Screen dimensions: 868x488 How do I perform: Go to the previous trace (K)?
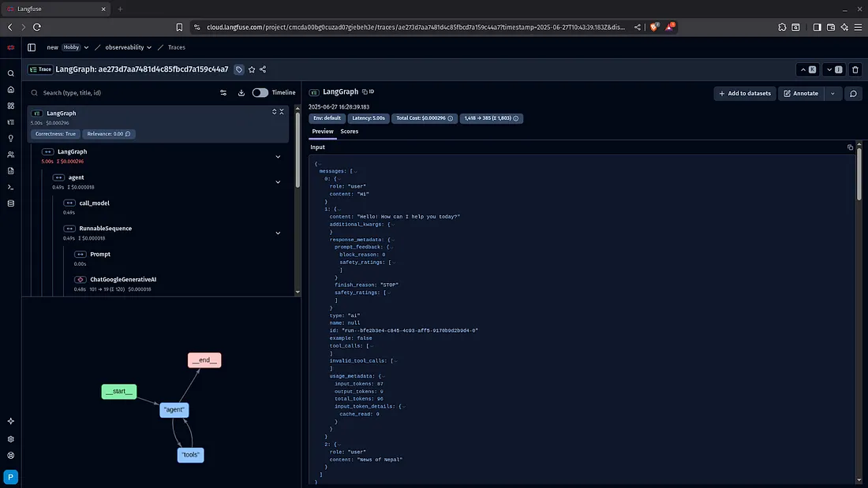tap(808, 69)
